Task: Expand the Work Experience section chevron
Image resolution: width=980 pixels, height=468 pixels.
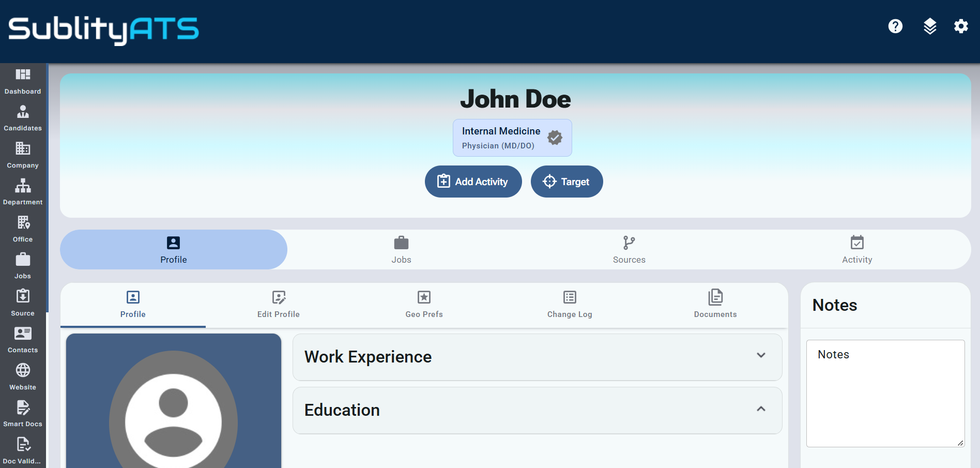Action: click(761, 355)
